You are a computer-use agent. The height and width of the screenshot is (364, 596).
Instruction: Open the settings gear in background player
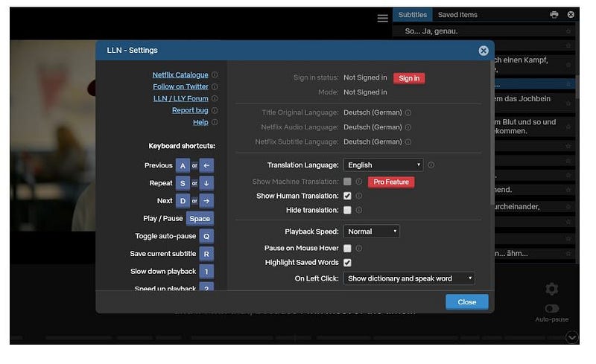552,289
